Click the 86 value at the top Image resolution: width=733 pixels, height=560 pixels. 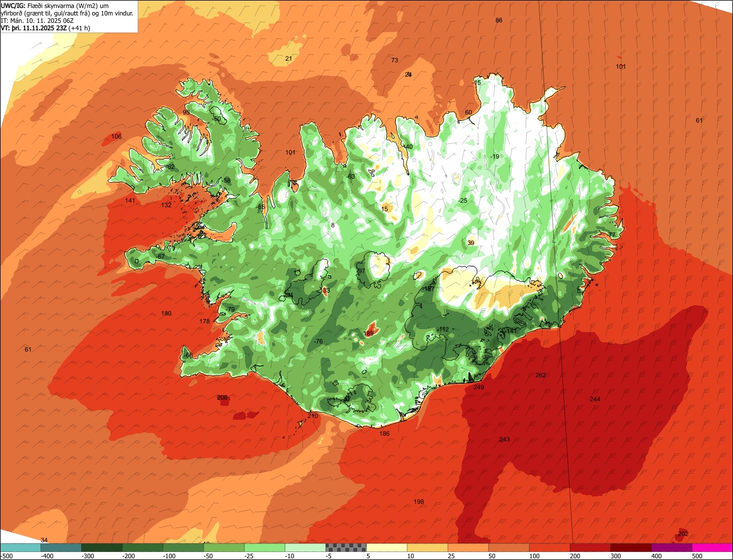click(499, 21)
